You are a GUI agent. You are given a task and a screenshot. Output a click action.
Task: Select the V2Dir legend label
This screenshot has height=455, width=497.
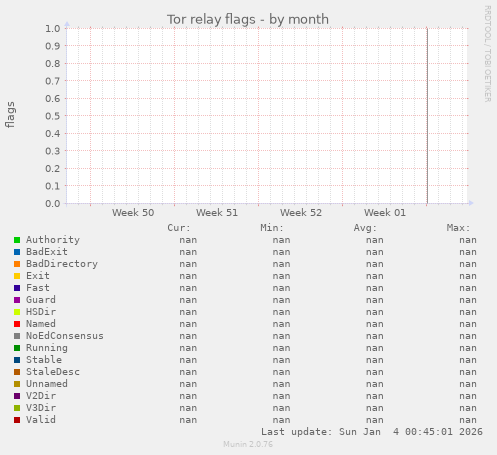coord(41,396)
